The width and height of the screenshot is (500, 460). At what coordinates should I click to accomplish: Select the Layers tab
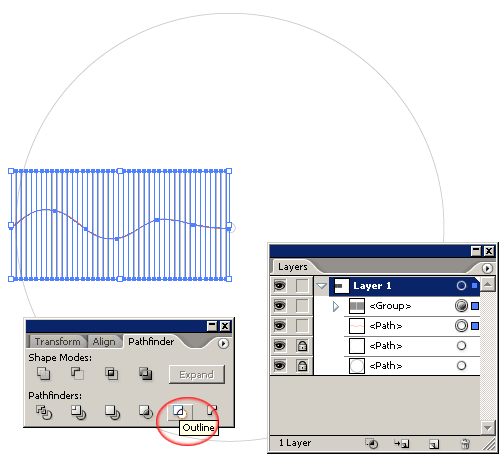coord(293,267)
